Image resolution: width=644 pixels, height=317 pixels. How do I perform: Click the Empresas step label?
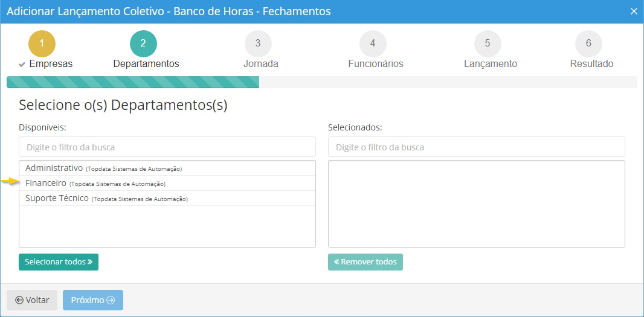pos(51,64)
